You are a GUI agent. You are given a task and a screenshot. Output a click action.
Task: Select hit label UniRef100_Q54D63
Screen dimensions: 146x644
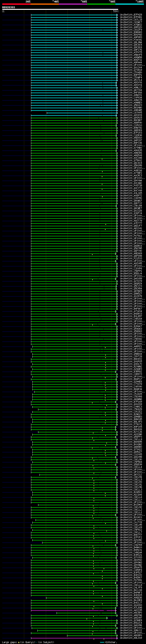[x=131, y=329]
